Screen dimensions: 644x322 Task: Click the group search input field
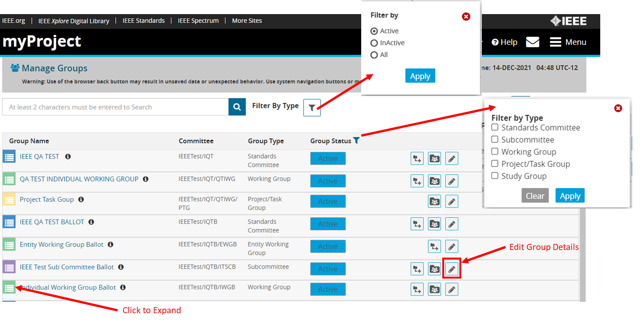[116, 107]
